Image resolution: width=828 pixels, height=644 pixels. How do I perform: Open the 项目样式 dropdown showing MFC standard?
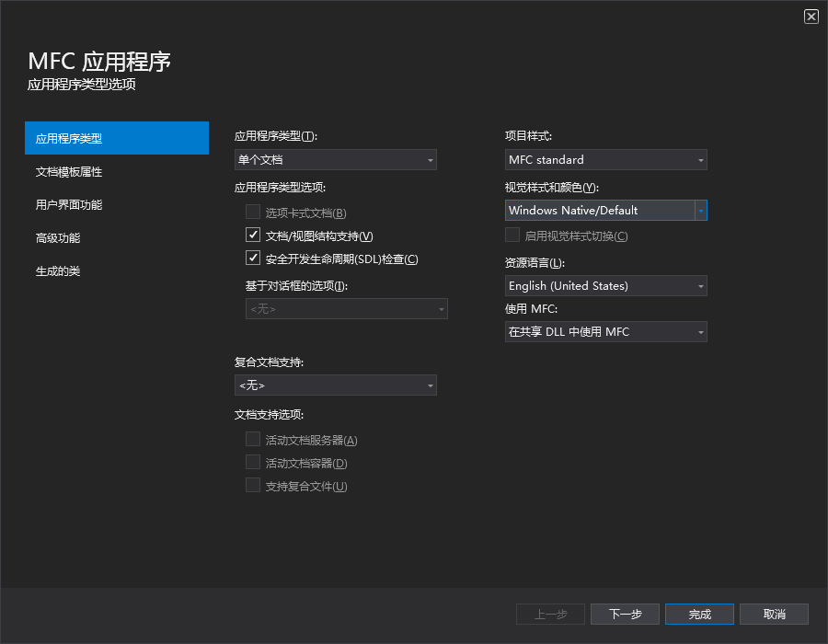(x=605, y=159)
